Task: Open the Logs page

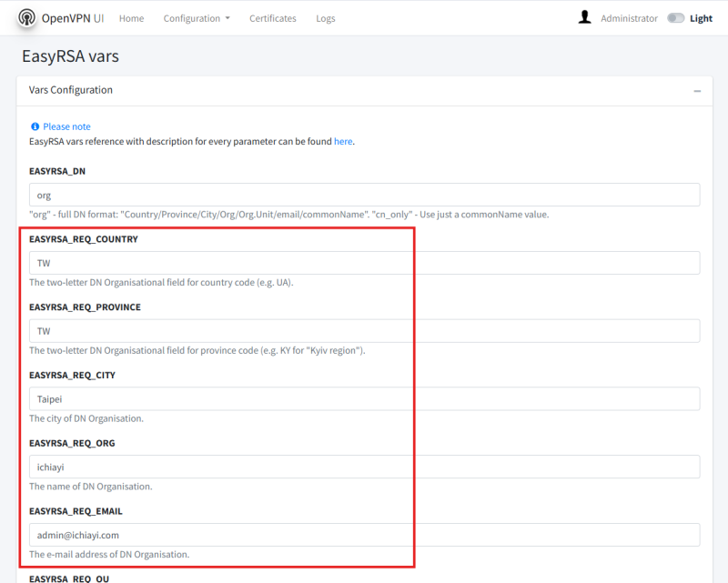Action: 326,18
